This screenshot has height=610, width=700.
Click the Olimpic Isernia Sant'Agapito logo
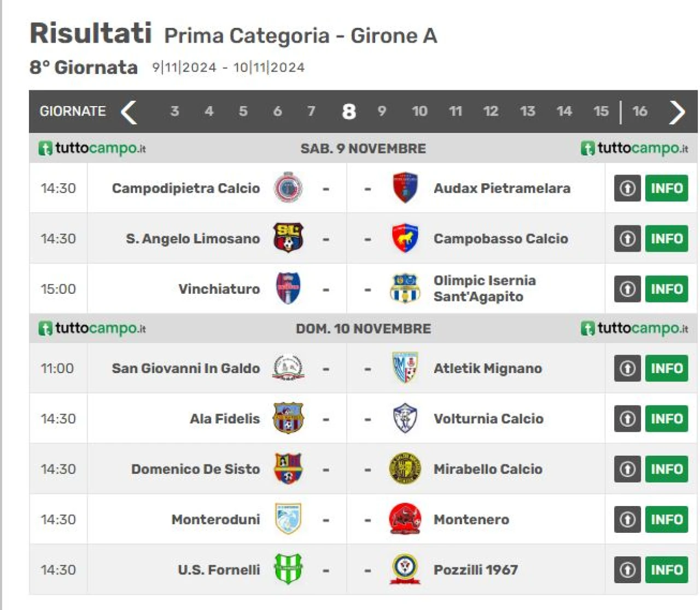405,288
